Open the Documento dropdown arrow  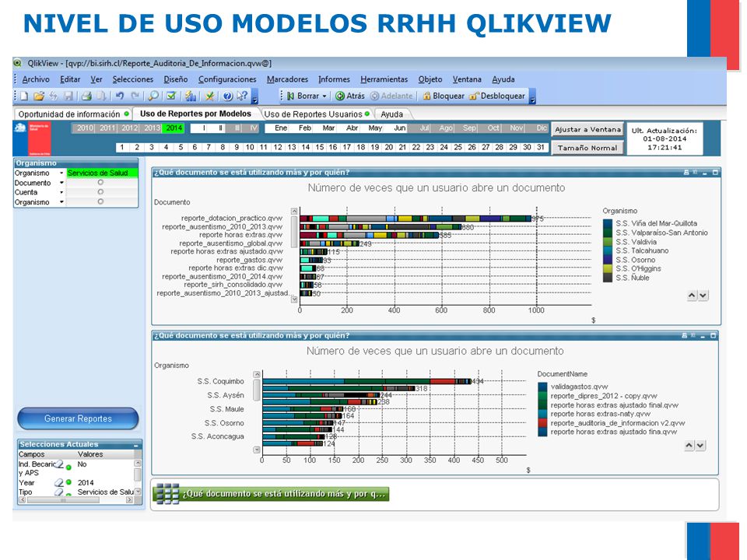(x=61, y=182)
